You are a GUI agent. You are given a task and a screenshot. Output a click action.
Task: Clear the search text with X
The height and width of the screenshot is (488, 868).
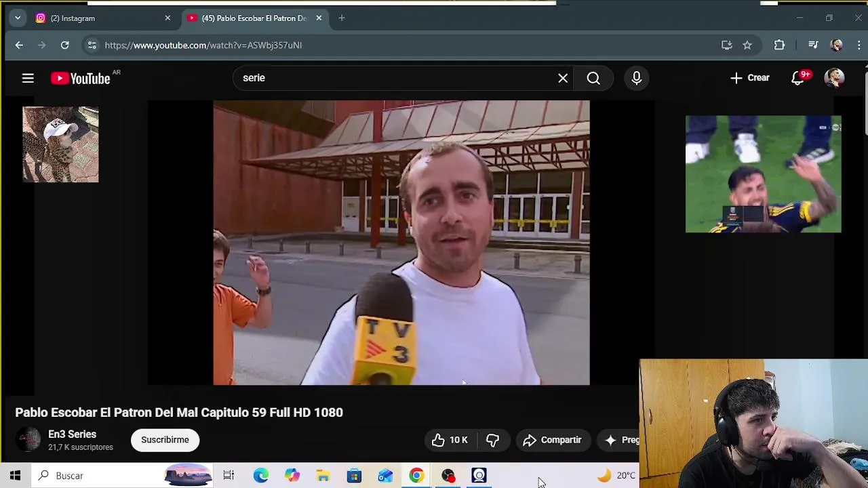click(563, 78)
